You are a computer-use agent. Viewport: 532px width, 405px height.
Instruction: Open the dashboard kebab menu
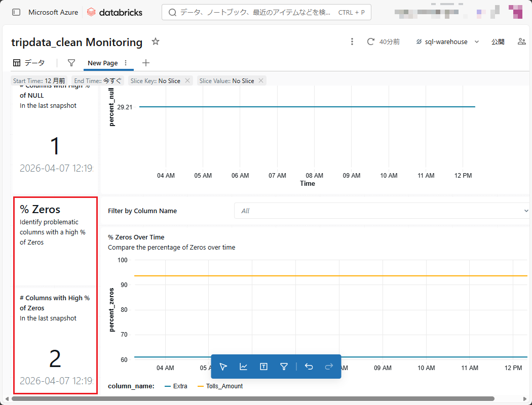[352, 42]
